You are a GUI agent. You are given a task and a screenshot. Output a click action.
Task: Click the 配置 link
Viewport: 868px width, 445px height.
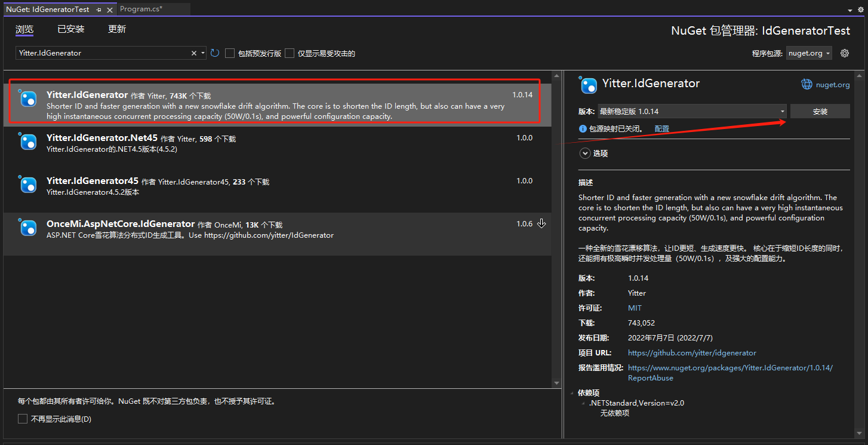coord(662,128)
